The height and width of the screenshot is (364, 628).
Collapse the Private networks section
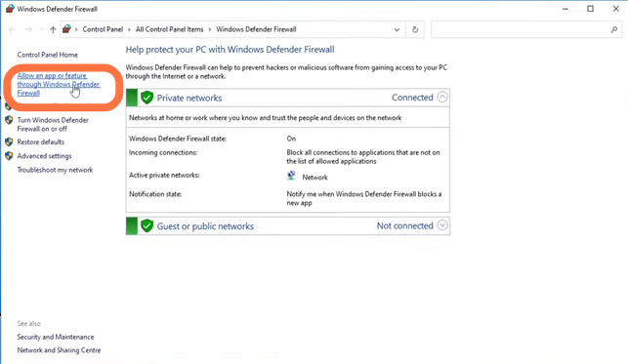442,97
